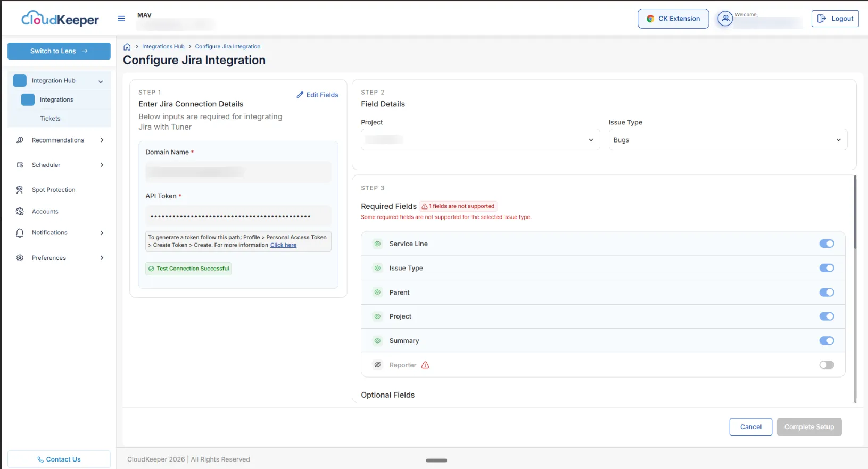Viewport: 868px width, 469px height.
Task: Open the Project dropdown
Action: (480, 140)
